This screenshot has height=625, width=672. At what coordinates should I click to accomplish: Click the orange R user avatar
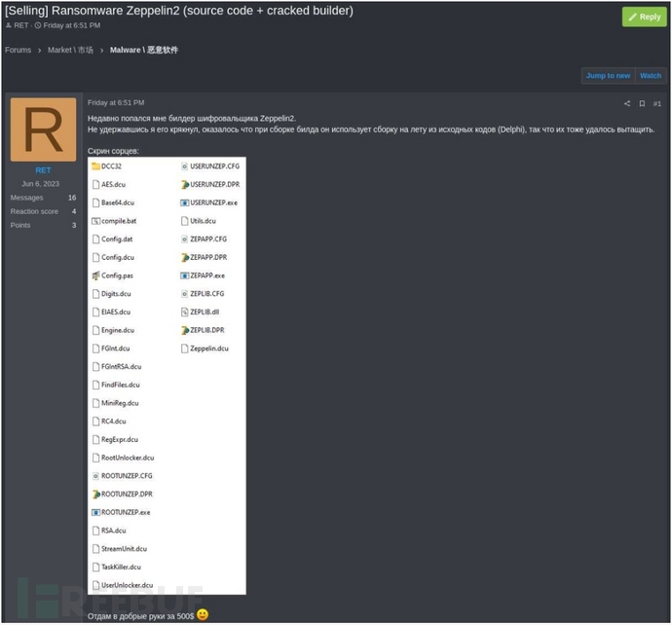coord(43,129)
